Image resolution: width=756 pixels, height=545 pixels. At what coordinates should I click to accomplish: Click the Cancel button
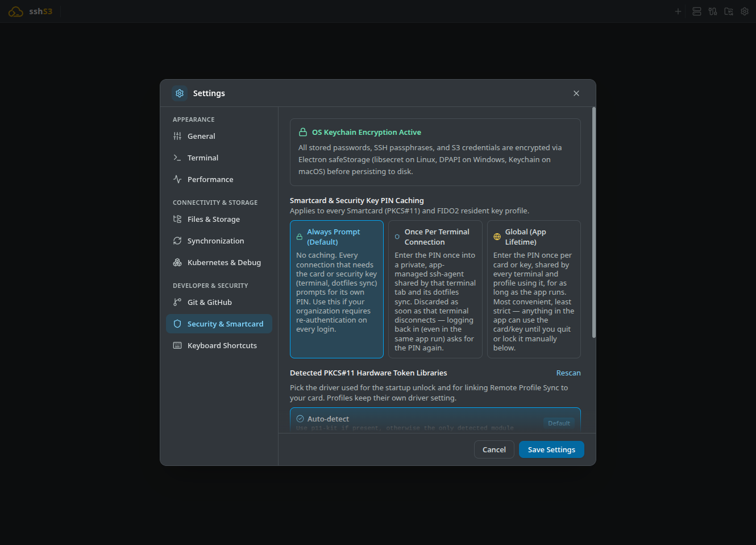[x=494, y=449]
